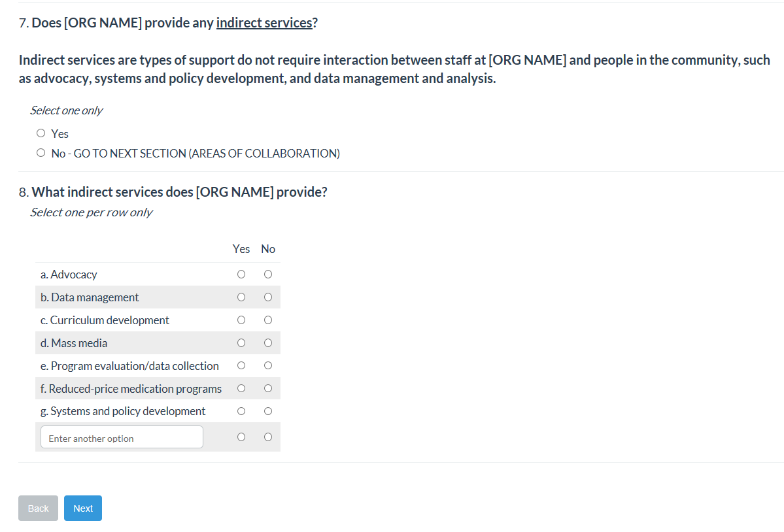The width and height of the screenshot is (784, 532).
Task: Mark No for Program evaluation/data collection
Action: pyautogui.click(x=268, y=365)
